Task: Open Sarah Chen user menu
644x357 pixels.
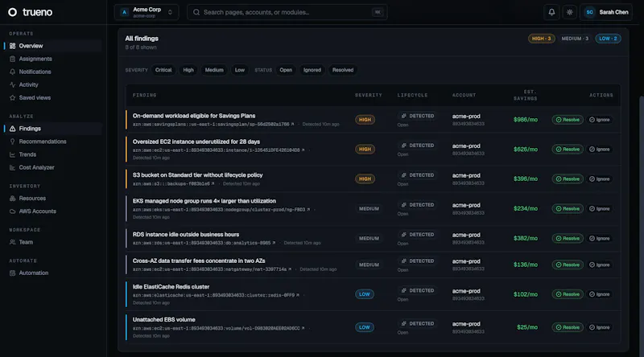Action: pyautogui.click(x=606, y=12)
